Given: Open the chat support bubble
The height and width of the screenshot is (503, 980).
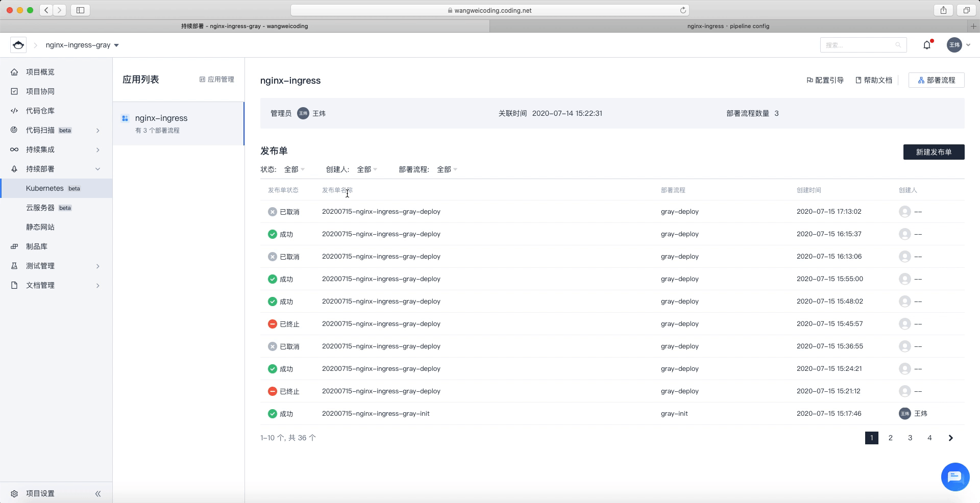Looking at the screenshot, I should (955, 477).
